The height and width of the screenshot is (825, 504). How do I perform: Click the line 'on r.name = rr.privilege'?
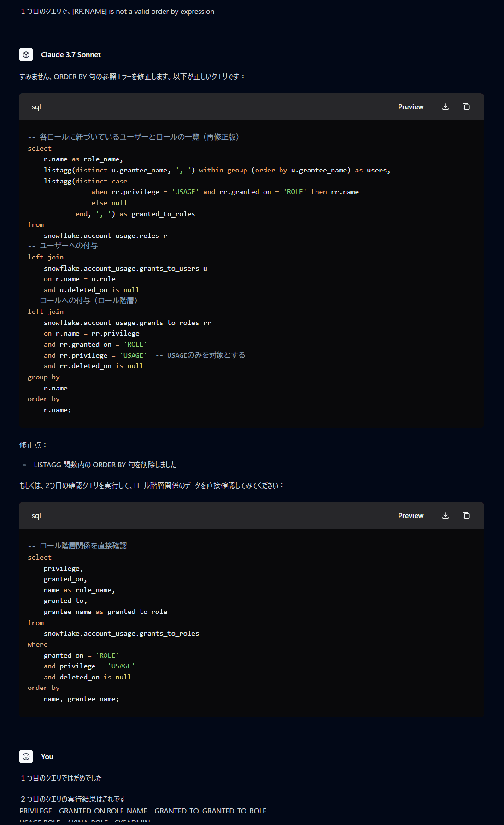pyautogui.click(x=92, y=333)
